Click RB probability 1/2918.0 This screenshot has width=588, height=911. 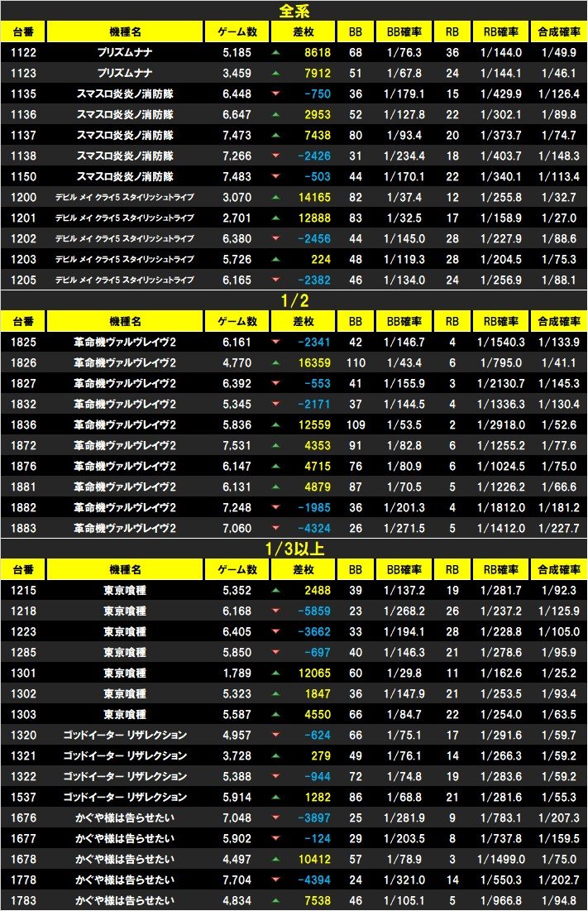(501, 425)
